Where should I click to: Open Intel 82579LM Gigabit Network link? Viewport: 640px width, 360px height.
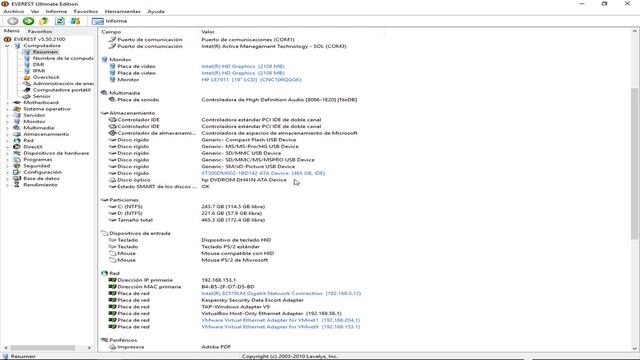[x=281, y=293]
